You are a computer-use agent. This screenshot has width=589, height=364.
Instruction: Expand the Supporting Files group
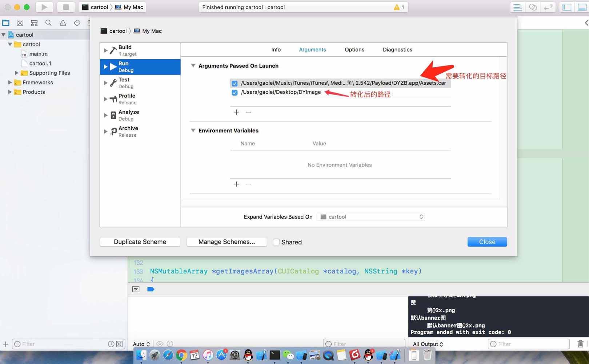pos(17,73)
